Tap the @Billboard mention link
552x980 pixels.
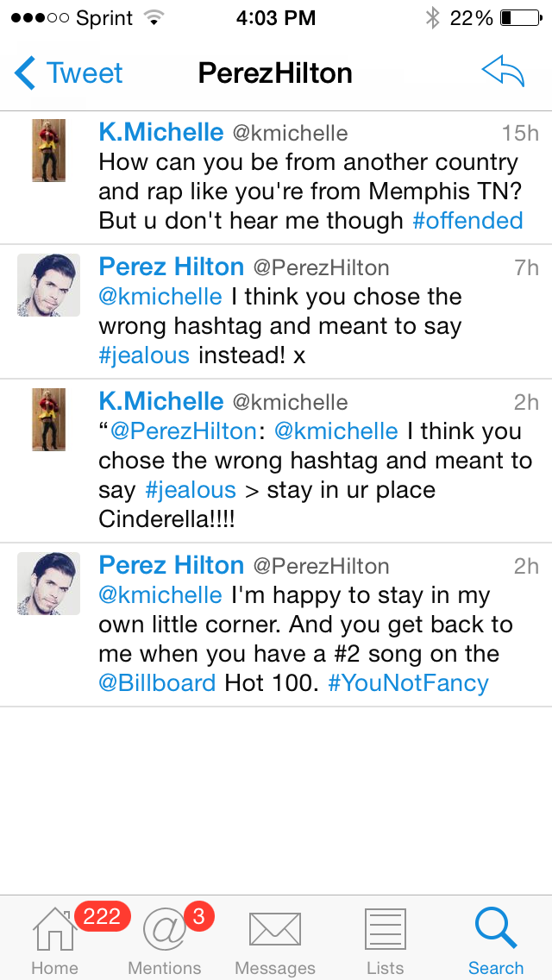pyautogui.click(x=158, y=683)
